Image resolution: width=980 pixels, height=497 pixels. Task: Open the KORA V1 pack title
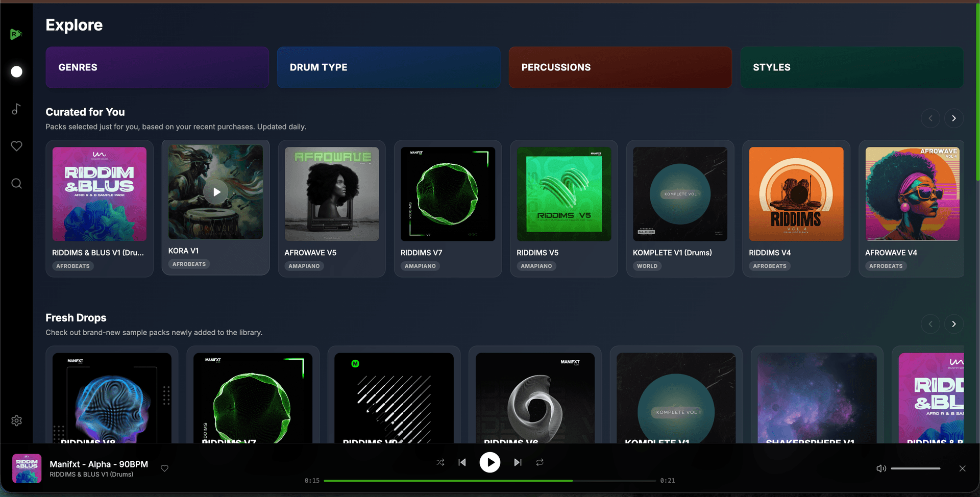184,251
